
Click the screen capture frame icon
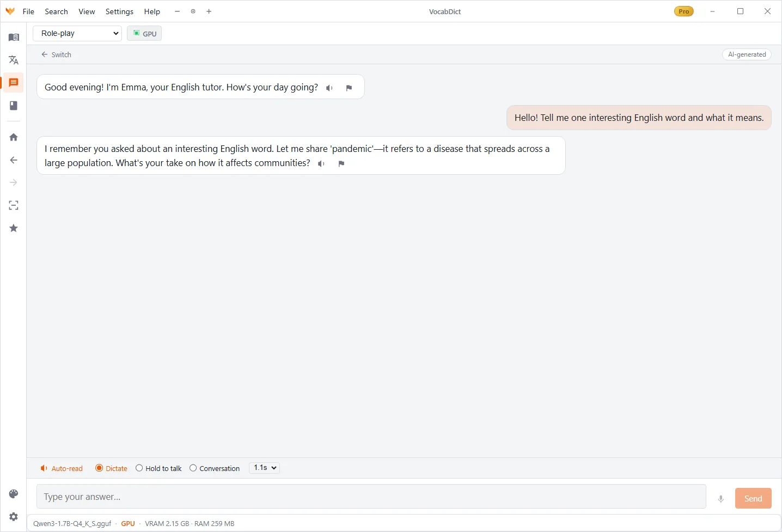pos(14,205)
